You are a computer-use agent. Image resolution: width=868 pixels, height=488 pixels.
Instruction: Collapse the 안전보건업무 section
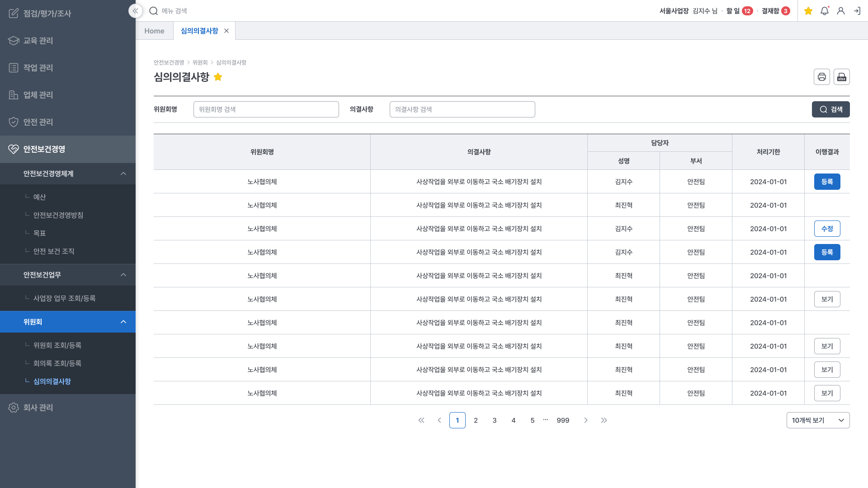[x=123, y=275]
